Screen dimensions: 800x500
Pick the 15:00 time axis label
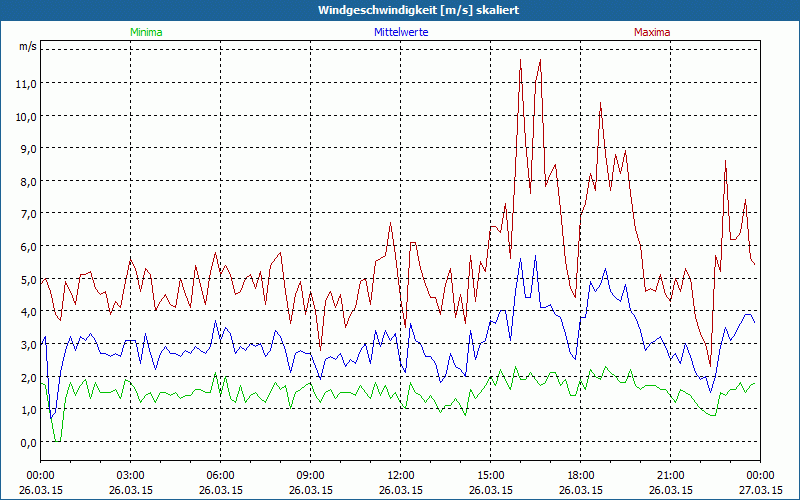pyautogui.click(x=490, y=475)
